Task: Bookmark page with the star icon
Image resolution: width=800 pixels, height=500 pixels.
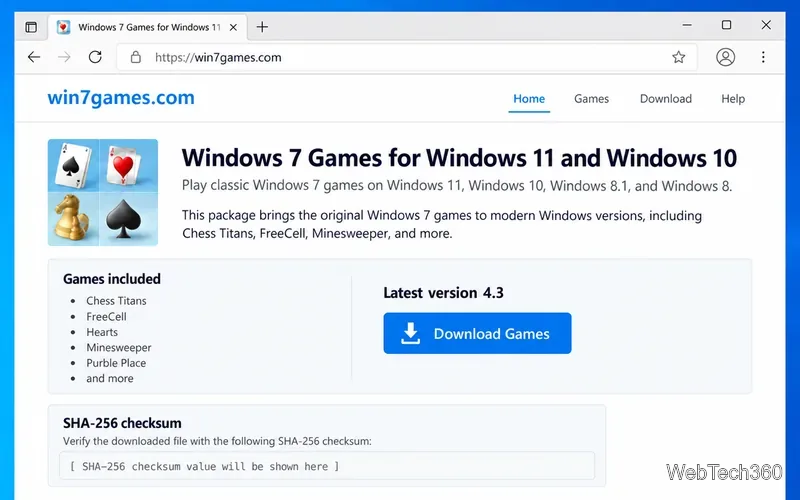Action: coord(678,57)
